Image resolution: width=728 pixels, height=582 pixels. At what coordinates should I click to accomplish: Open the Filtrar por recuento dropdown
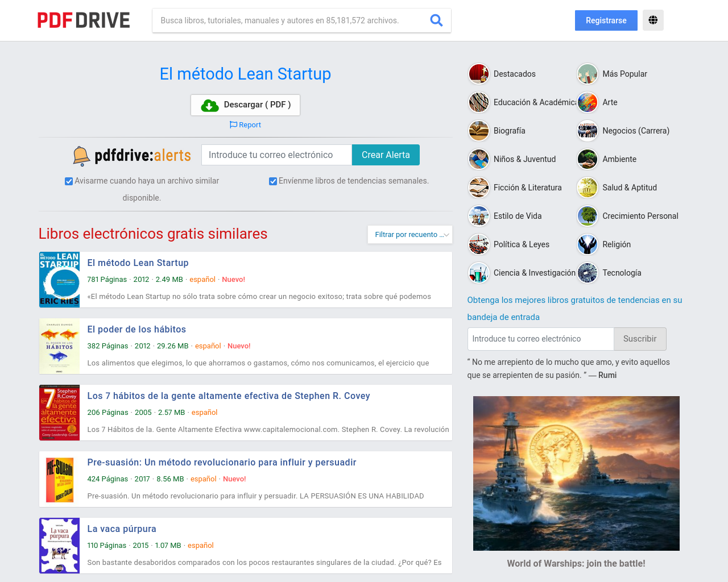(x=410, y=234)
